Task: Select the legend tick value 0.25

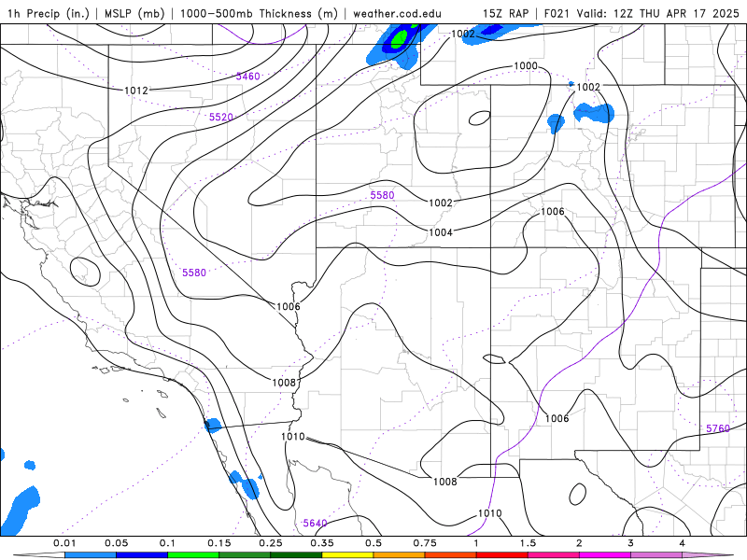Action: coord(271,543)
